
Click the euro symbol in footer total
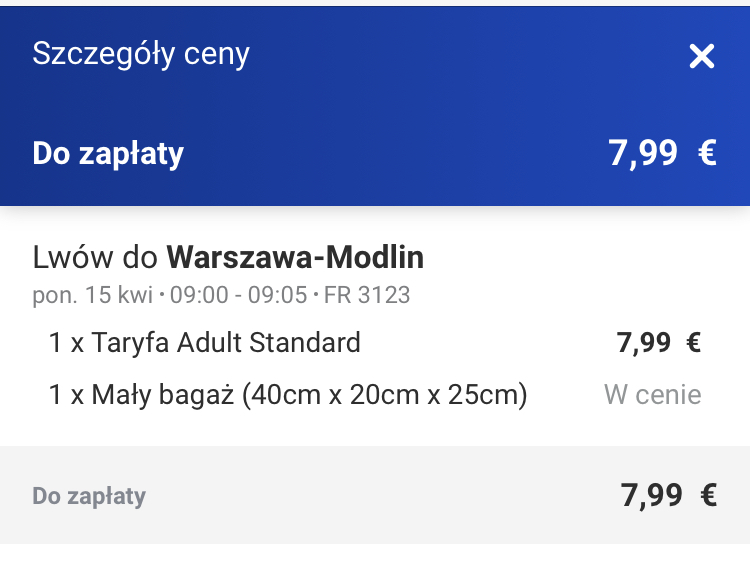[x=709, y=495]
